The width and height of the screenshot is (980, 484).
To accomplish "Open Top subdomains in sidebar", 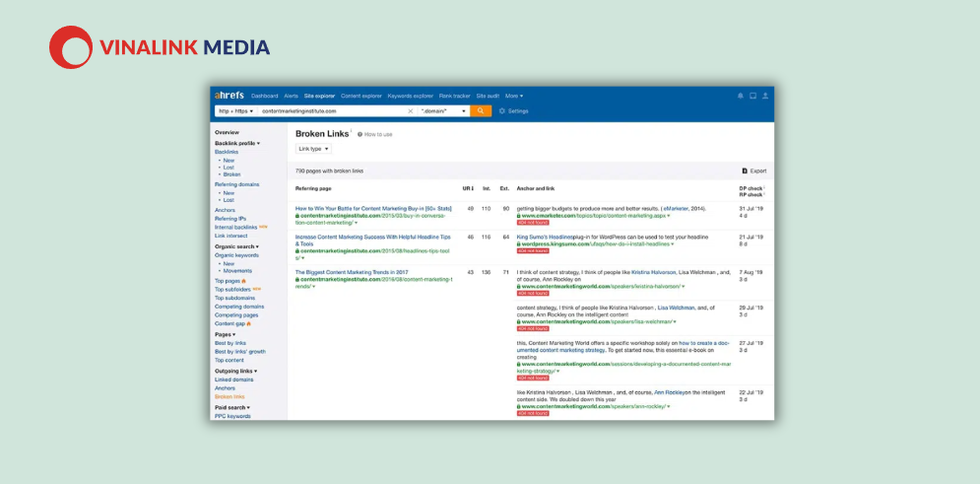I will pyautogui.click(x=235, y=298).
